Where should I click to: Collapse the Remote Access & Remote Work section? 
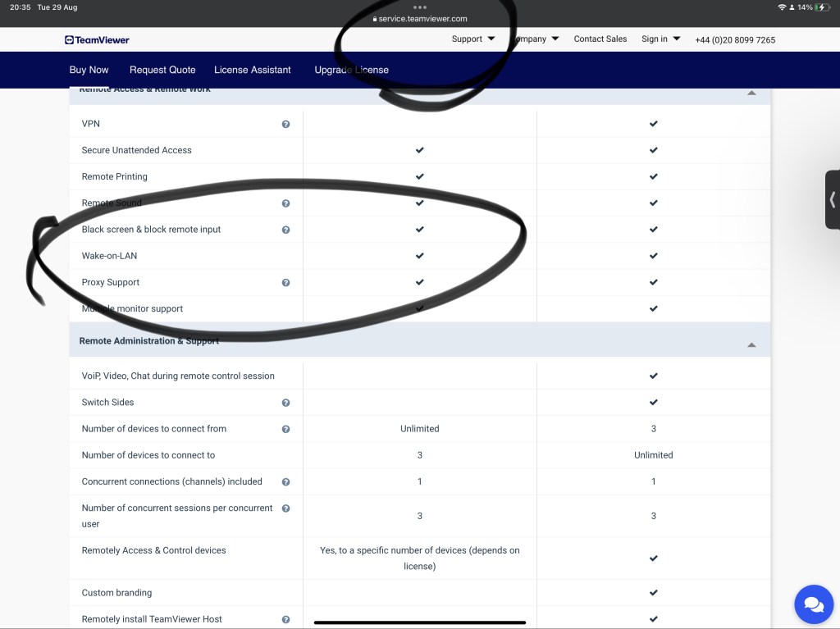[x=751, y=93]
